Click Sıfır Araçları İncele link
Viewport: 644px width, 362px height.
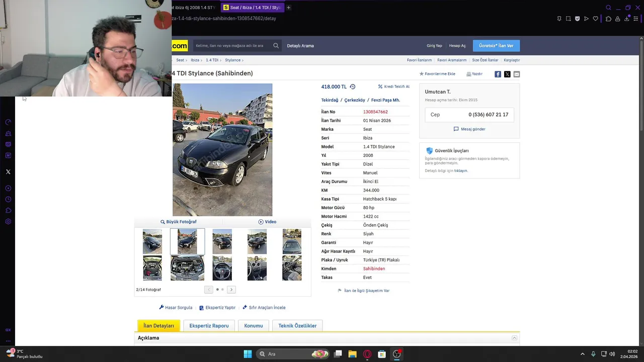264,308
